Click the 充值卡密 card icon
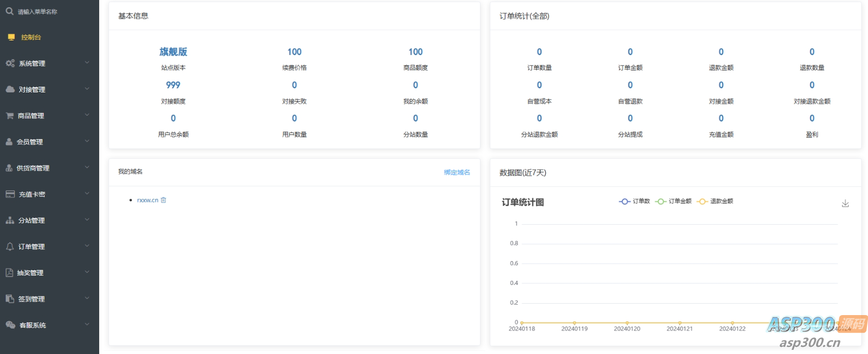The height and width of the screenshot is (354, 868). (x=10, y=194)
